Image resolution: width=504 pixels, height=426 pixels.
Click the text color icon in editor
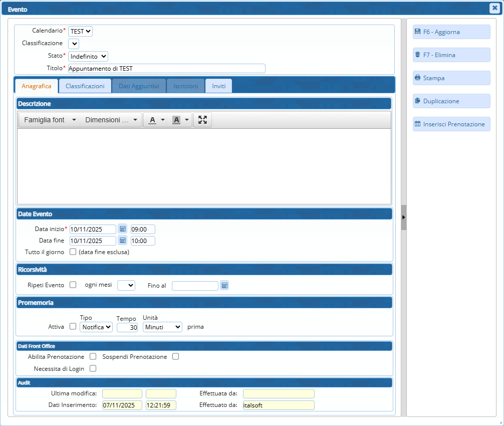pyautogui.click(x=152, y=120)
